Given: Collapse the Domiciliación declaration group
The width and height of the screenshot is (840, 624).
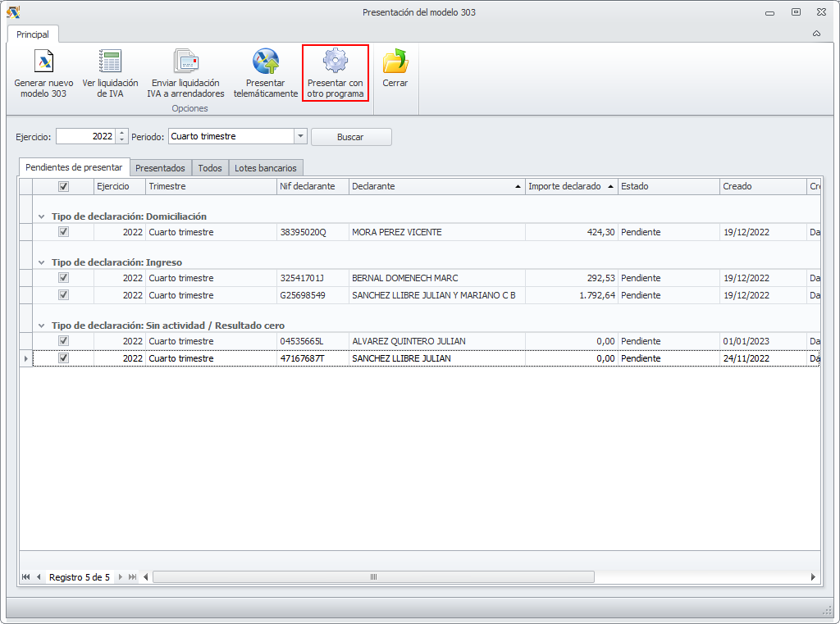Looking at the screenshot, I should [x=42, y=216].
